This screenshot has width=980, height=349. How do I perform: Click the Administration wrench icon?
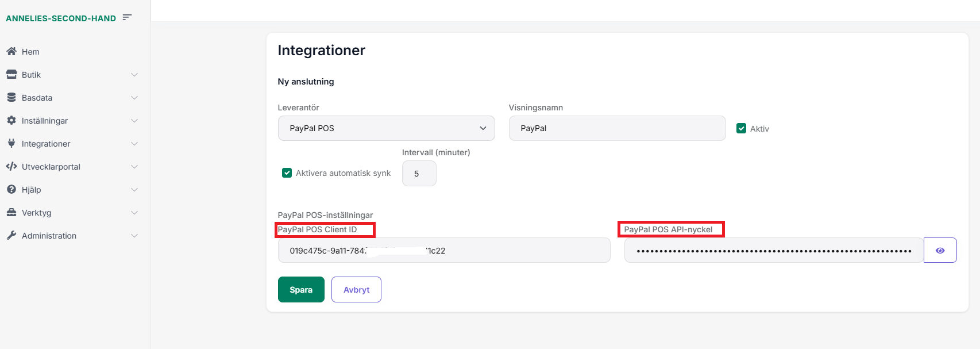(11, 235)
